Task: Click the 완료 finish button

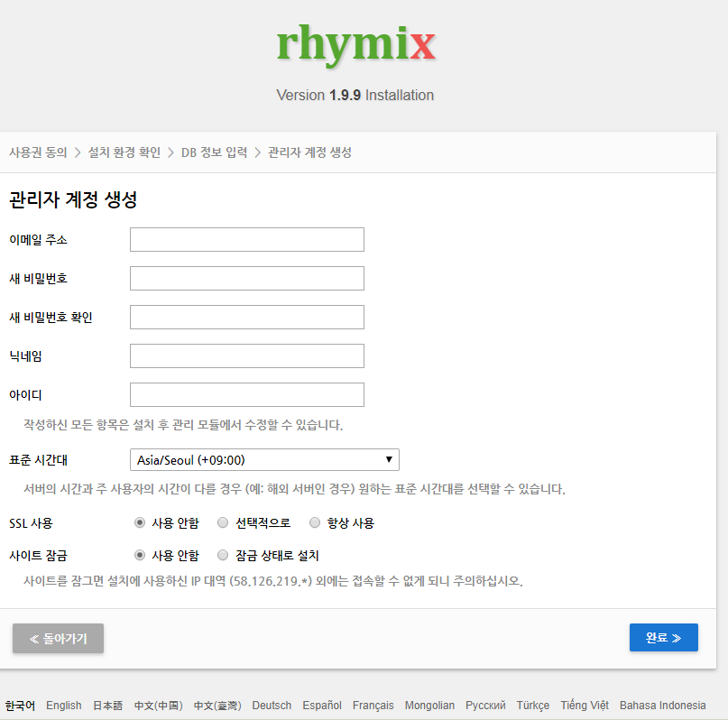Action: pyautogui.click(x=663, y=637)
